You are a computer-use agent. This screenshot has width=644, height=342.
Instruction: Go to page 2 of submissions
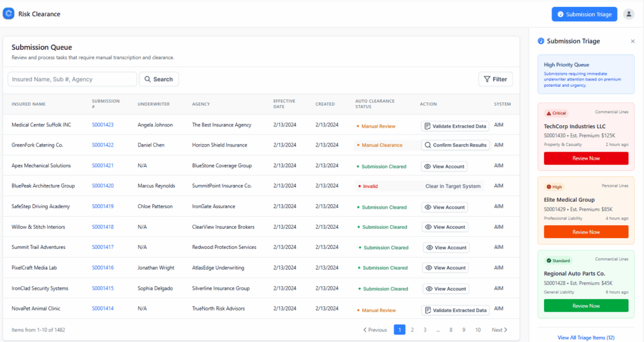pyautogui.click(x=413, y=330)
